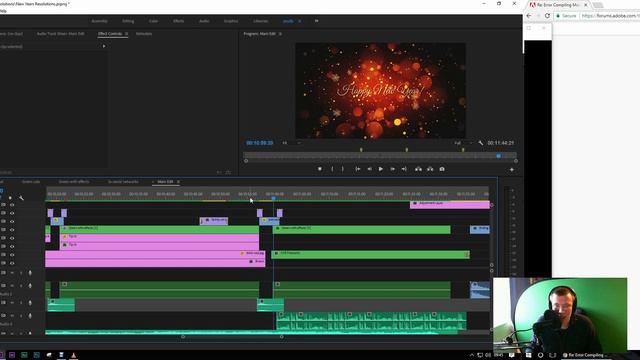The width and height of the screenshot is (640, 360).
Task: Open the Effect Controls panel tab
Action: [x=110, y=34]
